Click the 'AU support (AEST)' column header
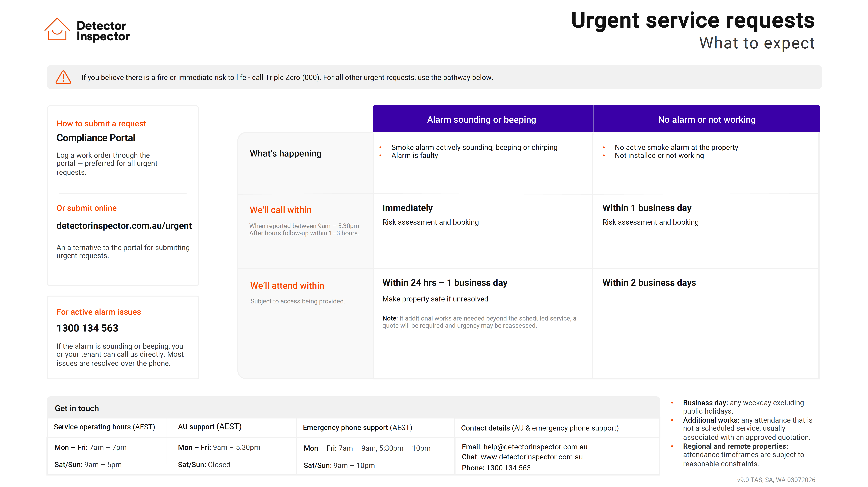This screenshot has height=487, width=868. pos(210,427)
